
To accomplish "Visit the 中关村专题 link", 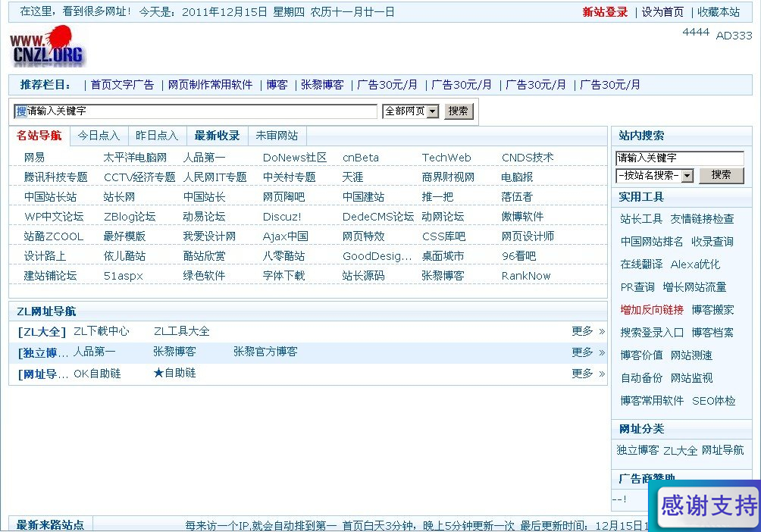I will (290, 177).
